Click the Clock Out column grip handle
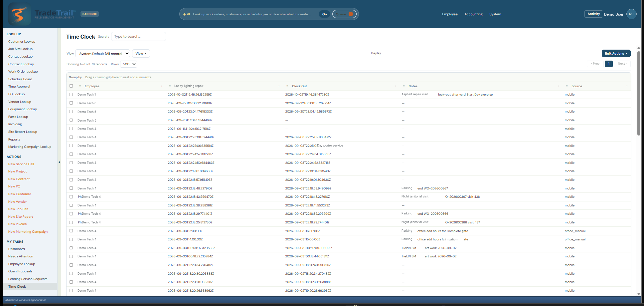 click(287, 86)
